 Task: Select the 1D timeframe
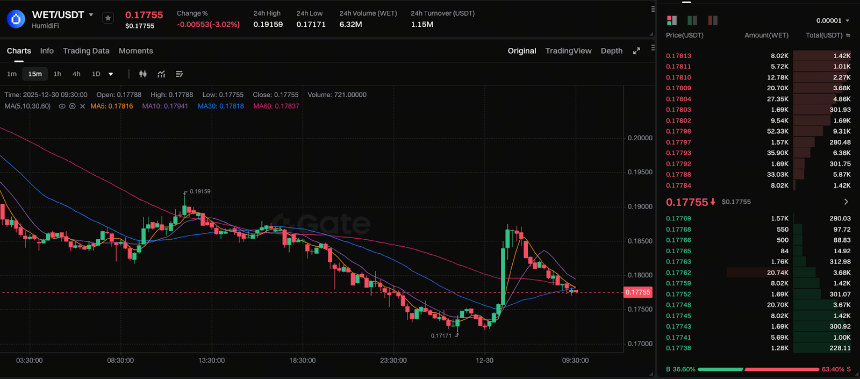coord(96,73)
